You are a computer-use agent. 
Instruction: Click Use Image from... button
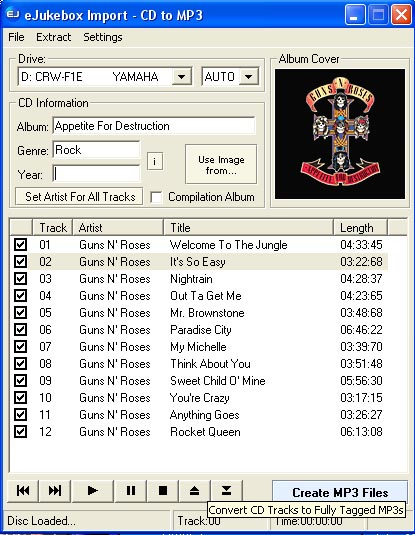click(221, 164)
